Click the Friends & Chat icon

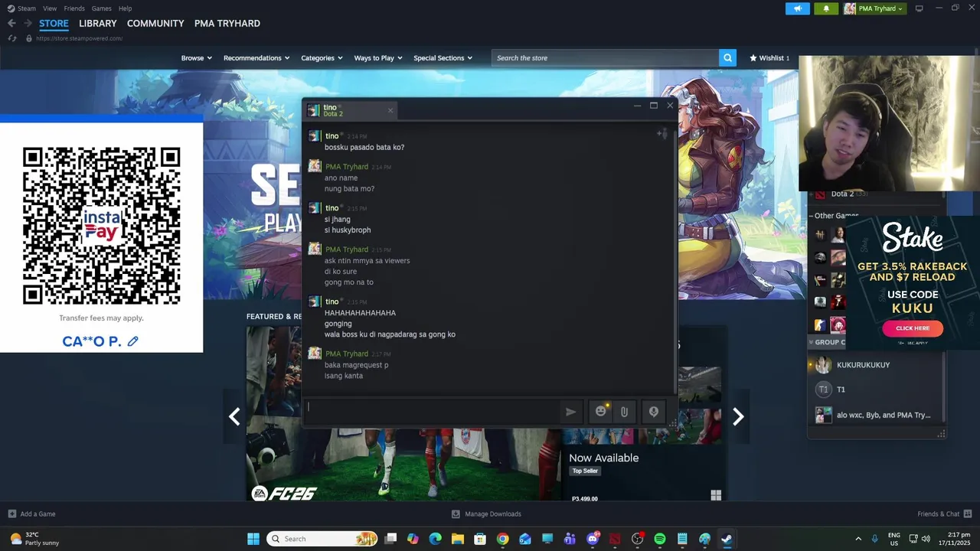click(x=968, y=514)
